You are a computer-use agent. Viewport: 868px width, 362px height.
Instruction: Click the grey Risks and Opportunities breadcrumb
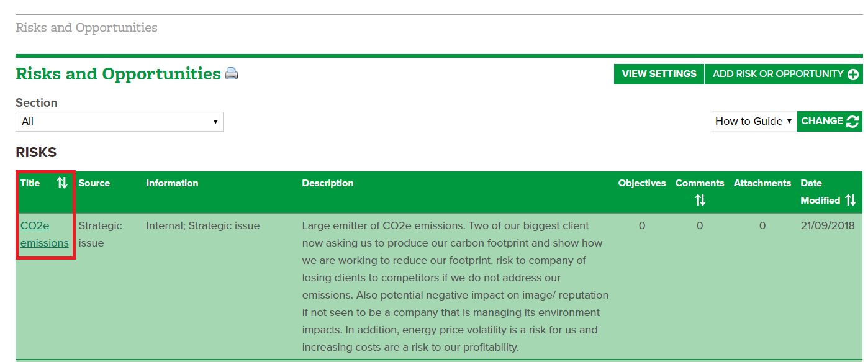(x=86, y=28)
